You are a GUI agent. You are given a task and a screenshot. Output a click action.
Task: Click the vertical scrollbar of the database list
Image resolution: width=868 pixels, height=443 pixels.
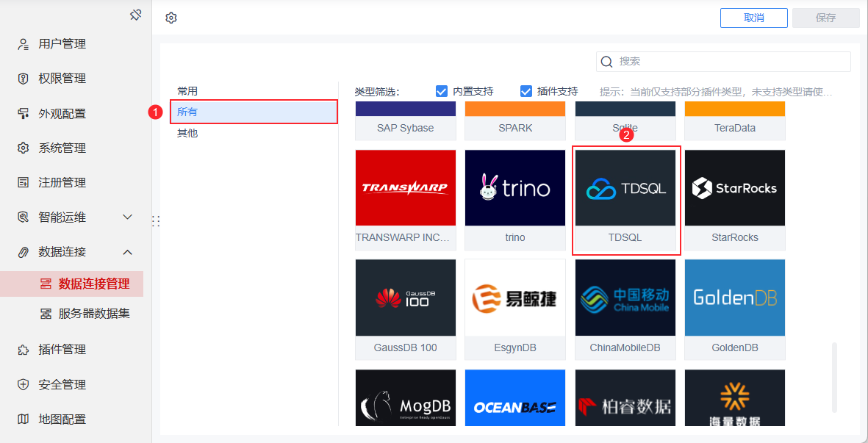coord(834,377)
